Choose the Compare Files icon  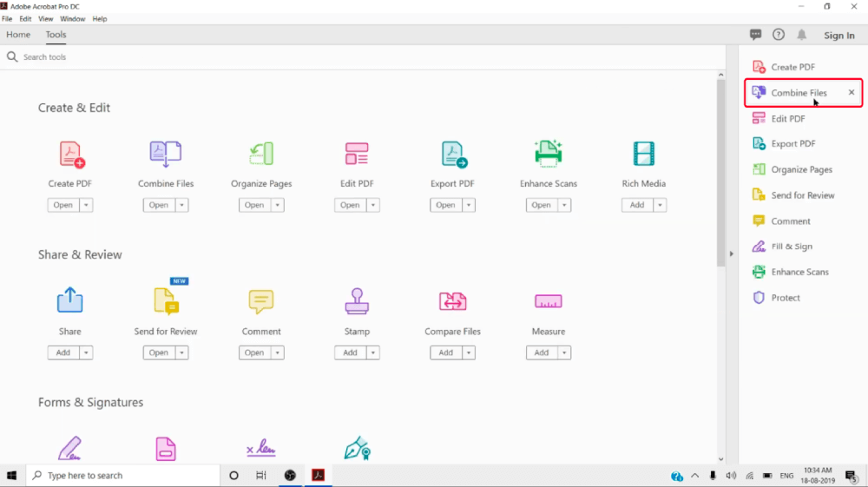point(452,301)
